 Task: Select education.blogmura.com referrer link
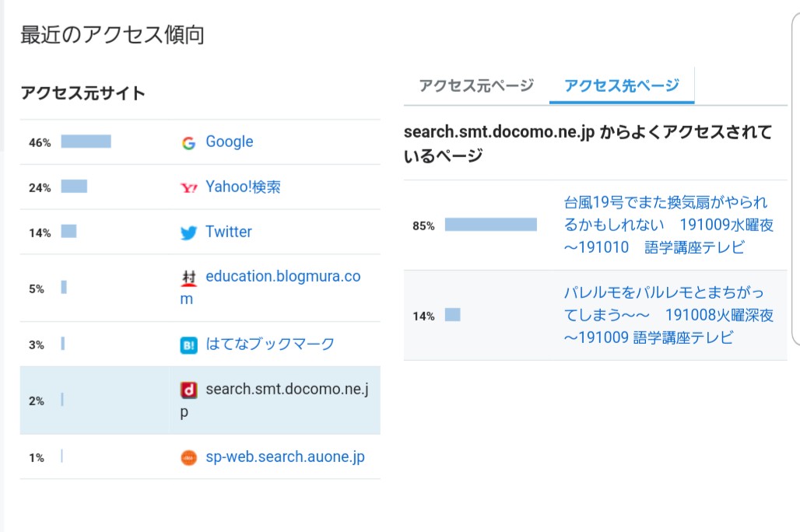(282, 277)
